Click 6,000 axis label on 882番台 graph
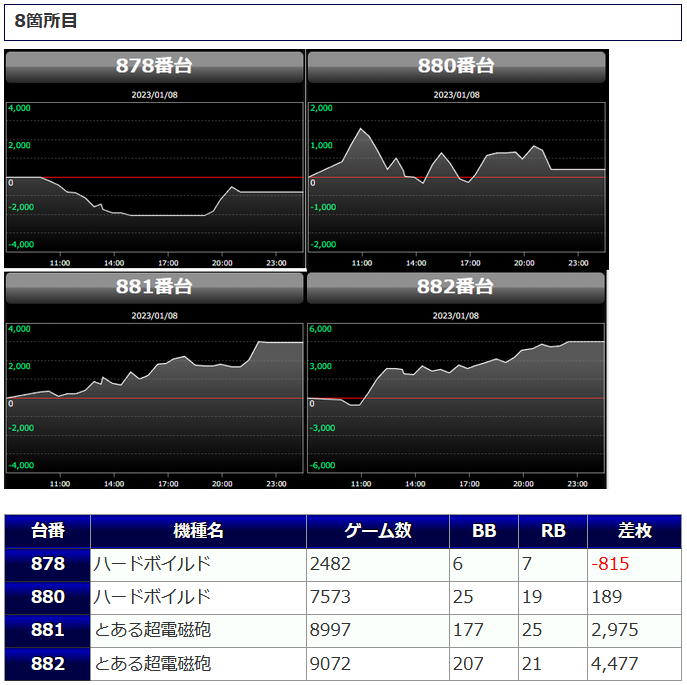The width and height of the screenshot is (687, 685). [320, 329]
